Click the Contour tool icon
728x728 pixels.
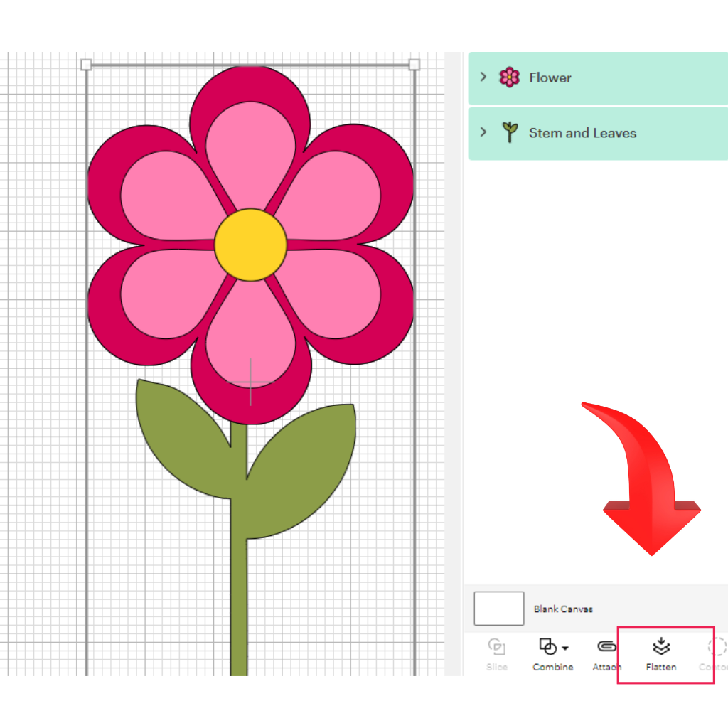(717, 647)
